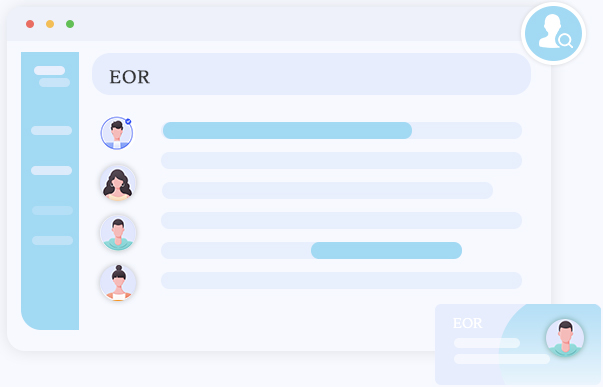Click the avatar on the EOR card
The width and height of the screenshot is (603, 387).
pos(565,338)
